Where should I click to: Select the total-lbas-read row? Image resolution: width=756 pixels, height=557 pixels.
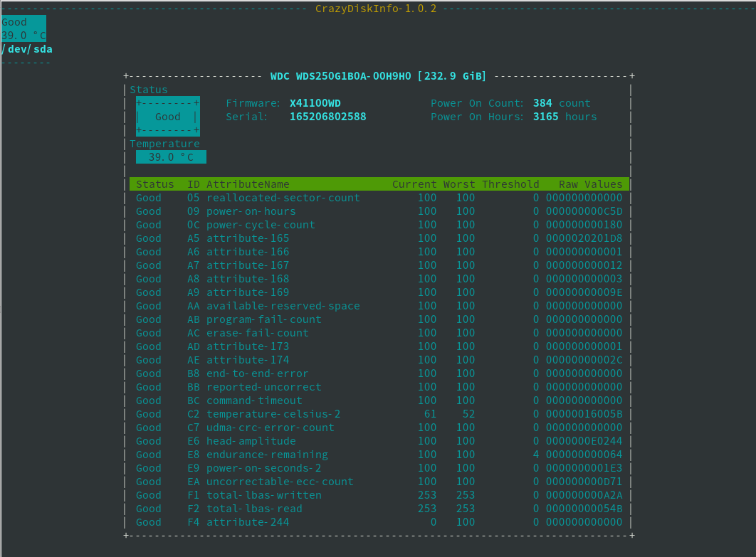379,508
